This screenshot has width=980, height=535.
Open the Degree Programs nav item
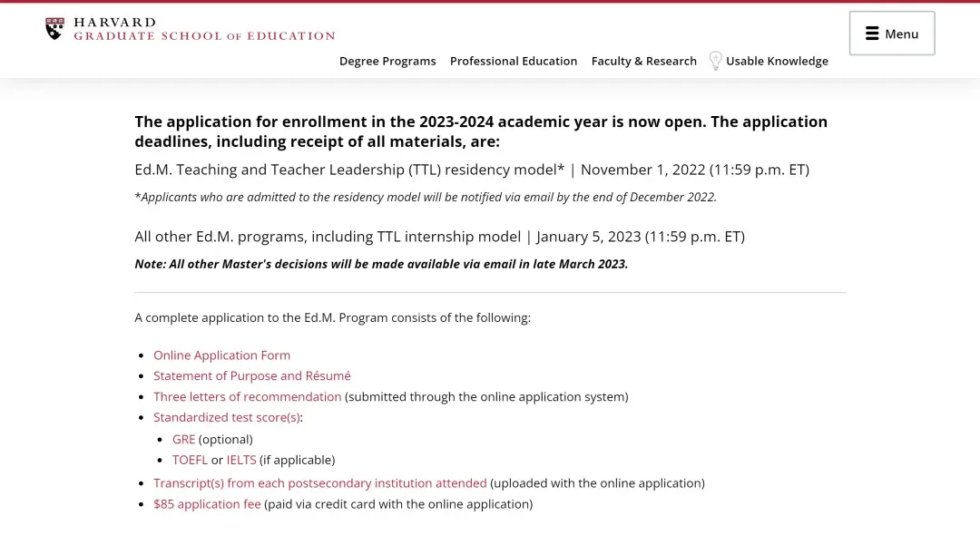(387, 61)
